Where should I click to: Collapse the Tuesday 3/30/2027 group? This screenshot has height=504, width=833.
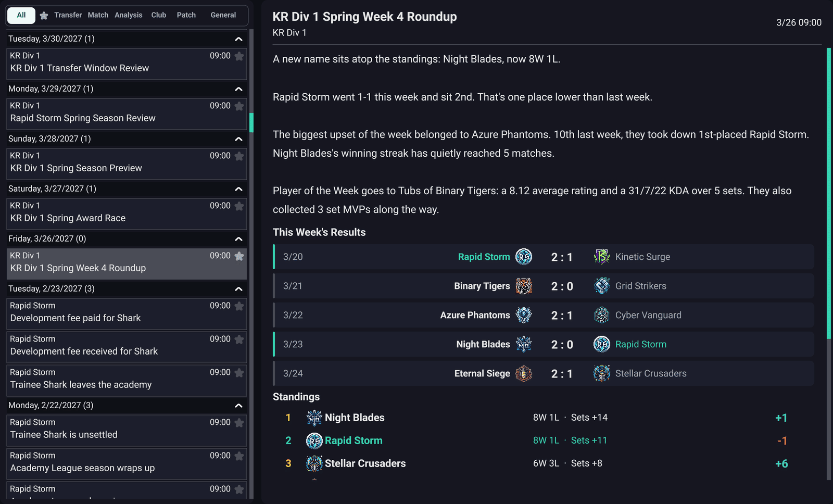(238, 39)
